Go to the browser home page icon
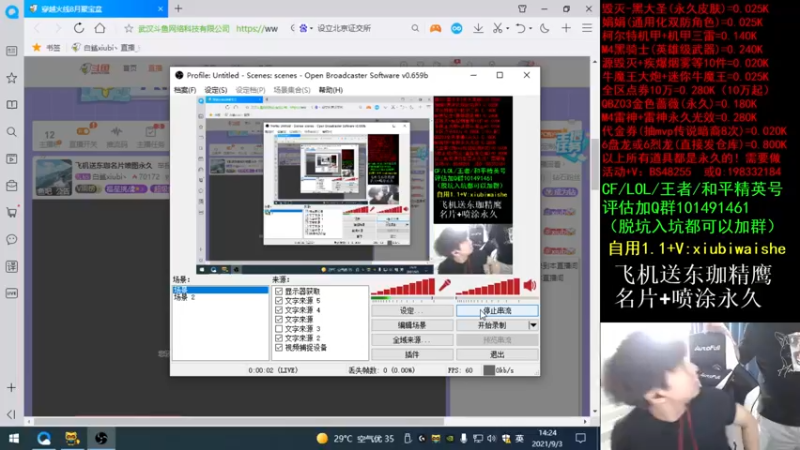This screenshot has height=450, width=800. [x=100, y=28]
